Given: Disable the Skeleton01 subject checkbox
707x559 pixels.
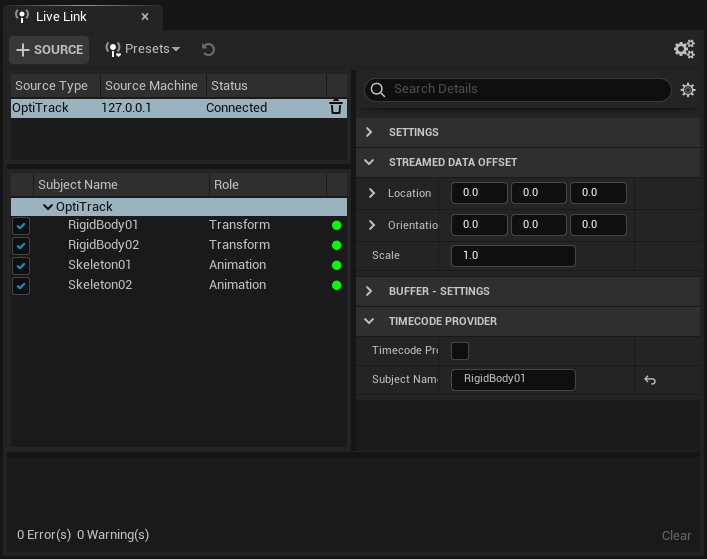Looking at the screenshot, I should (22, 266).
